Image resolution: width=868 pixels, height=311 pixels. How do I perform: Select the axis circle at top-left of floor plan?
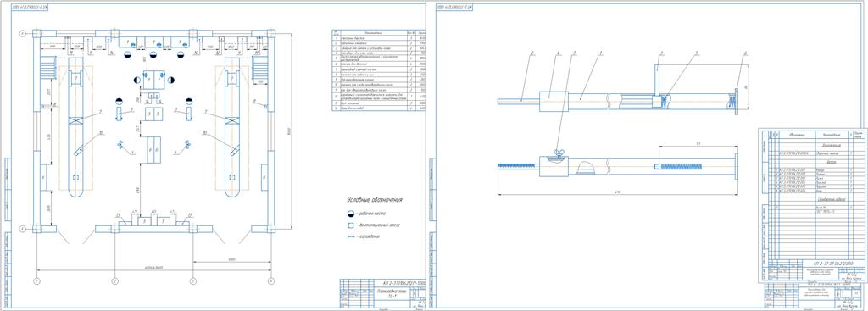point(23,34)
